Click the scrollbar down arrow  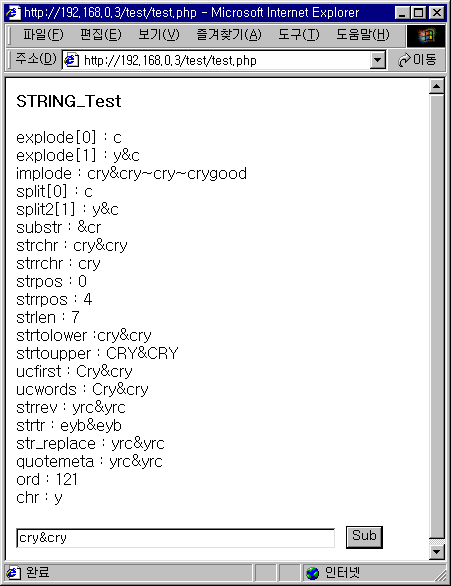tap(436, 552)
